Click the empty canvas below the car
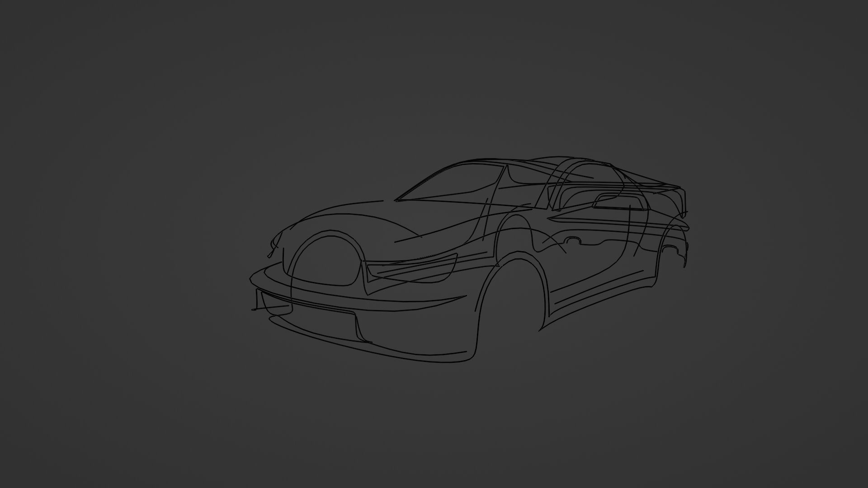 (x=434, y=425)
